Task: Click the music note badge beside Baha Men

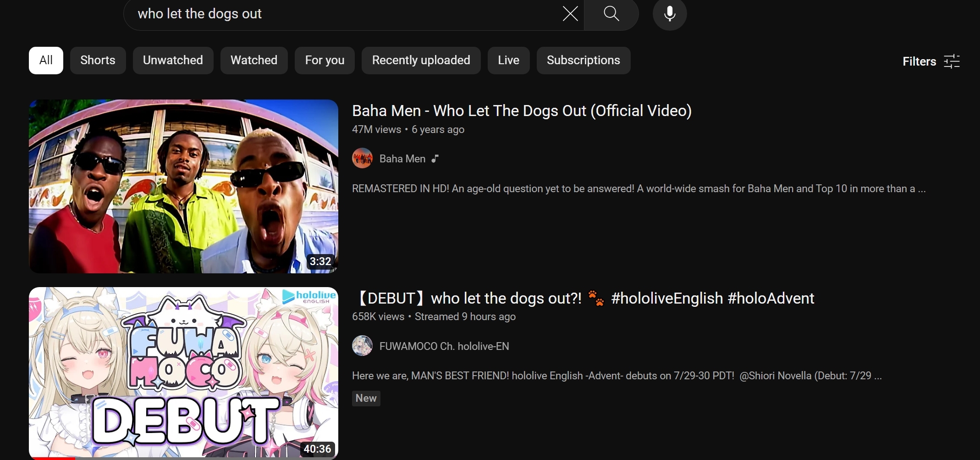Action: click(435, 159)
